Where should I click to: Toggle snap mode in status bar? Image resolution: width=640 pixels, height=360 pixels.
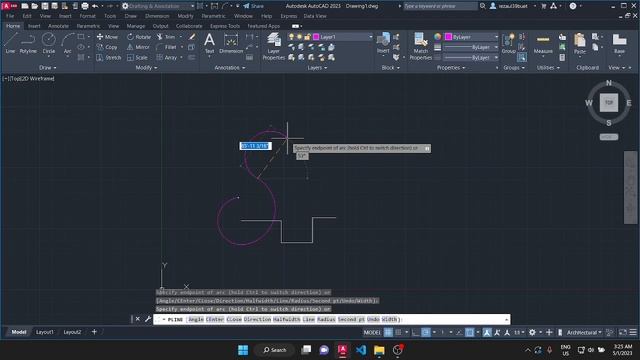(398, 332)
